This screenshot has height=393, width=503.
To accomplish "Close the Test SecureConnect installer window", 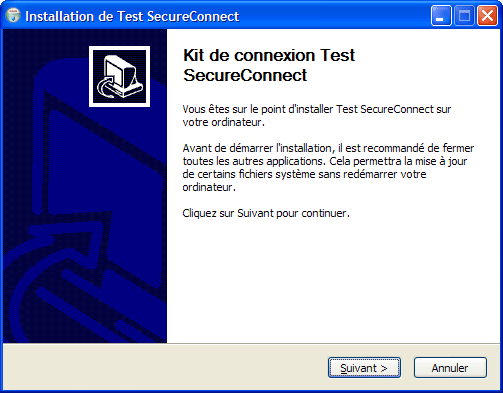I will click(x=487, y=16).
